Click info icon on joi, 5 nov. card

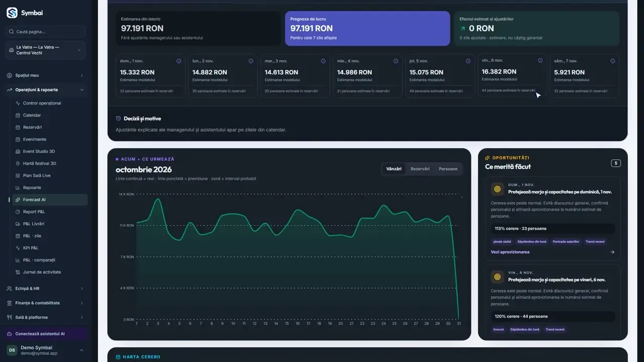point(468,61)
